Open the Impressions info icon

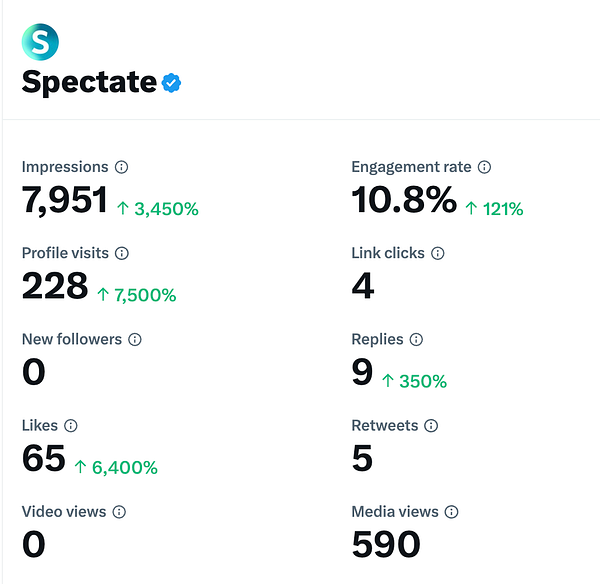pyautogui.click(x=121, y=167)
